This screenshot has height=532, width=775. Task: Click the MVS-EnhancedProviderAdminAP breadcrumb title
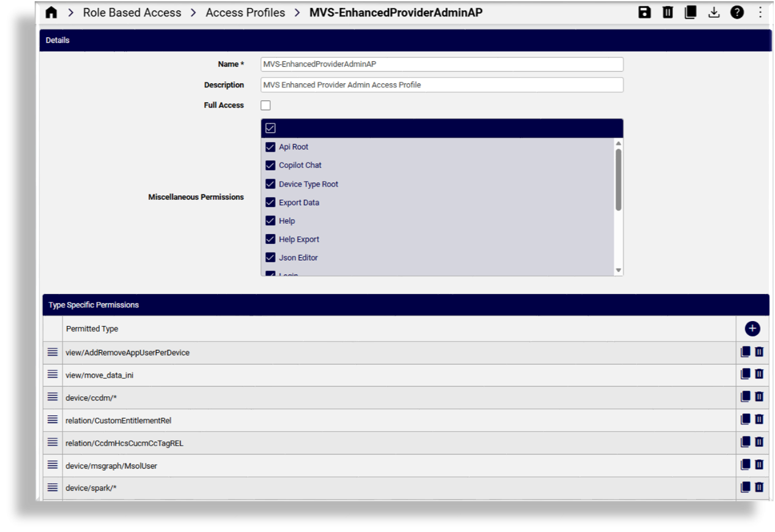[x=396, y=13]
